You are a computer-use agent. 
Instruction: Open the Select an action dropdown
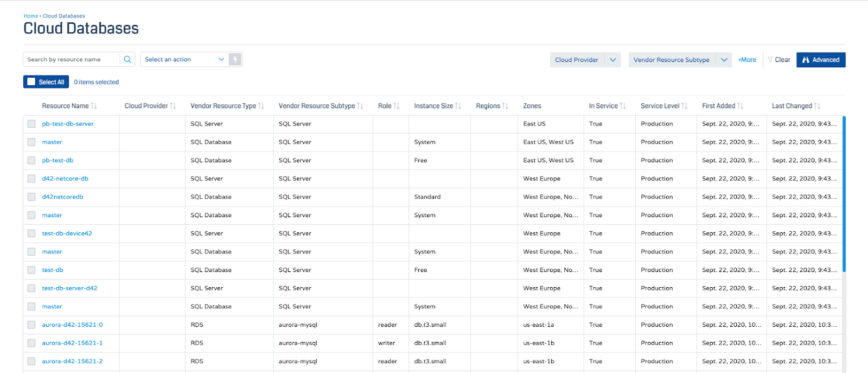click(184, 60)
